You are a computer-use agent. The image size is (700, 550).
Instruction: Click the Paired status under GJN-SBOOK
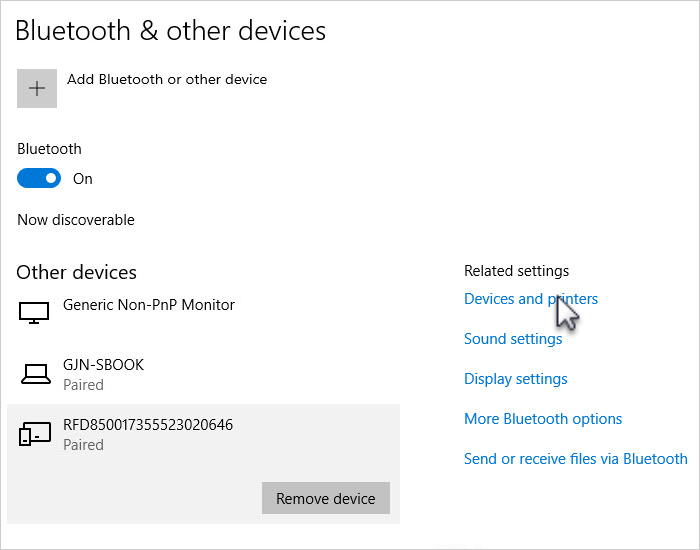coord(83,385)
